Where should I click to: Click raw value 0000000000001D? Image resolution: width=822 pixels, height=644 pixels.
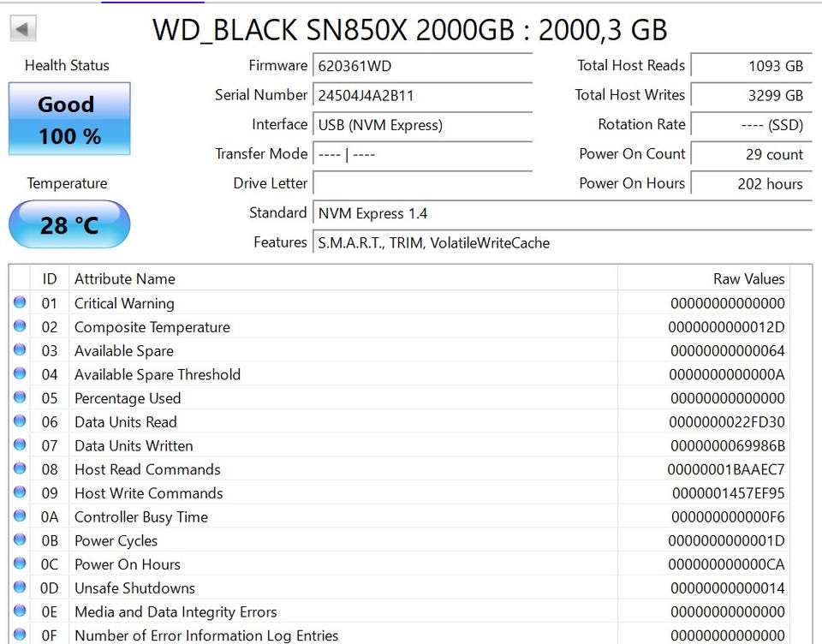(x=726, y=540)
